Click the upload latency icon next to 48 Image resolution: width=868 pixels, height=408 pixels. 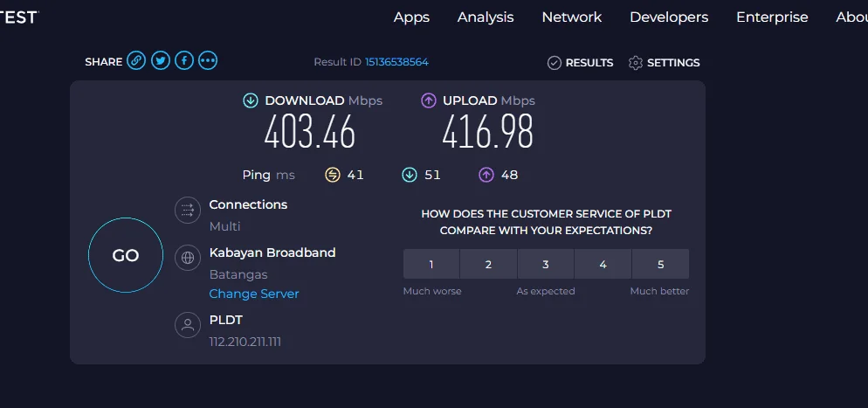(x=486, y=175)
